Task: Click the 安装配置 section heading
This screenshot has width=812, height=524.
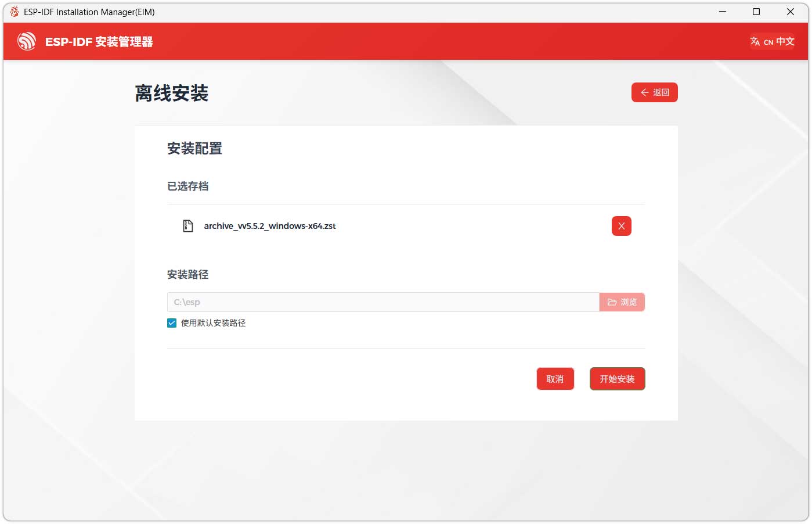Action: [194, 149]
